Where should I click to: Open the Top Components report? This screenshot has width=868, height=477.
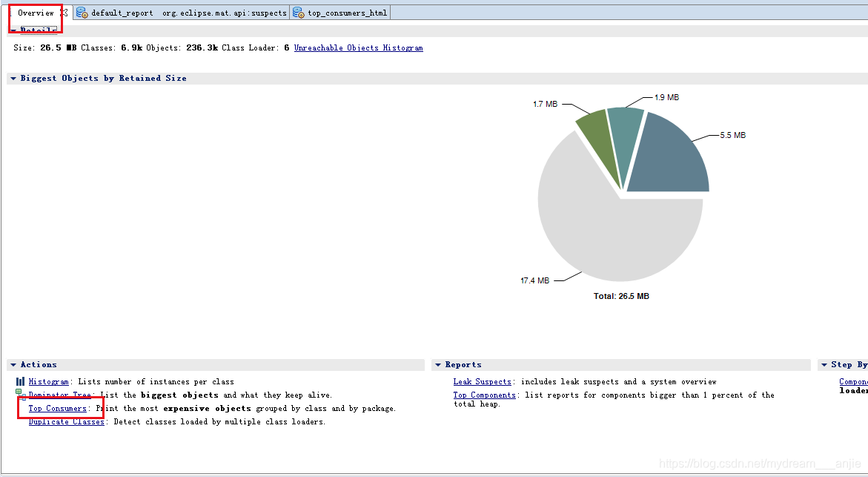click(484, 395)
